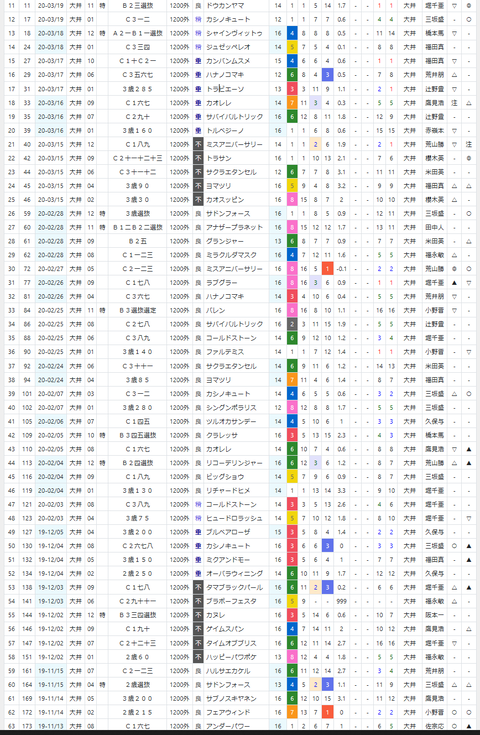Select horse name ビッグショウ
This screenshot has width=480, height=735.
(x=225, y=477)
